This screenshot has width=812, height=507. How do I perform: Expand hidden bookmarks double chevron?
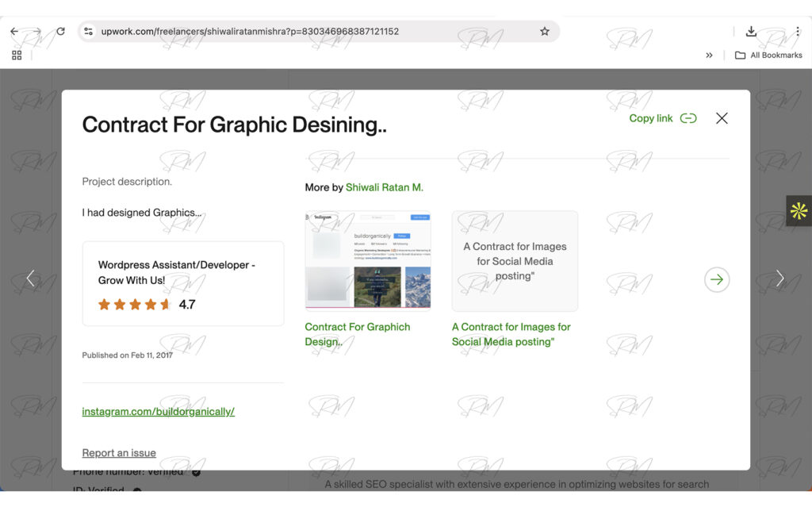[709, 55]
